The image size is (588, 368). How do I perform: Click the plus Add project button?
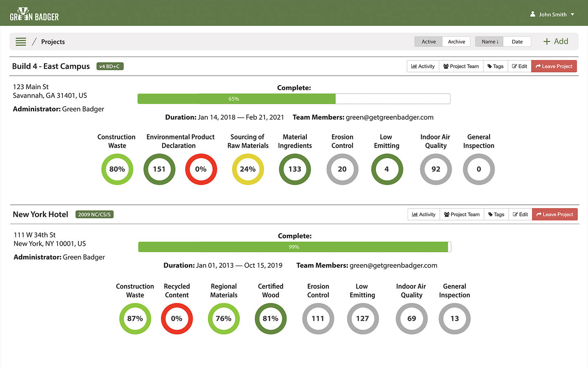tap(556, 41)
